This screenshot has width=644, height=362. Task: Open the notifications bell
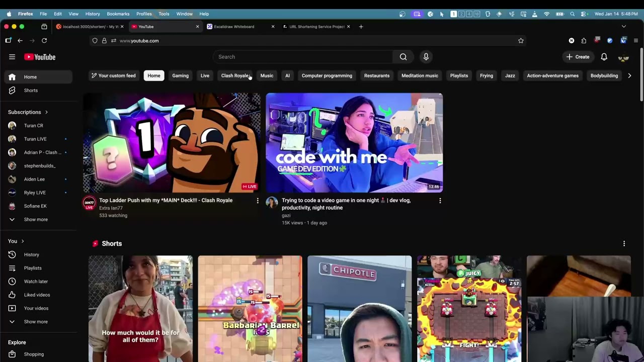(604, 57)
